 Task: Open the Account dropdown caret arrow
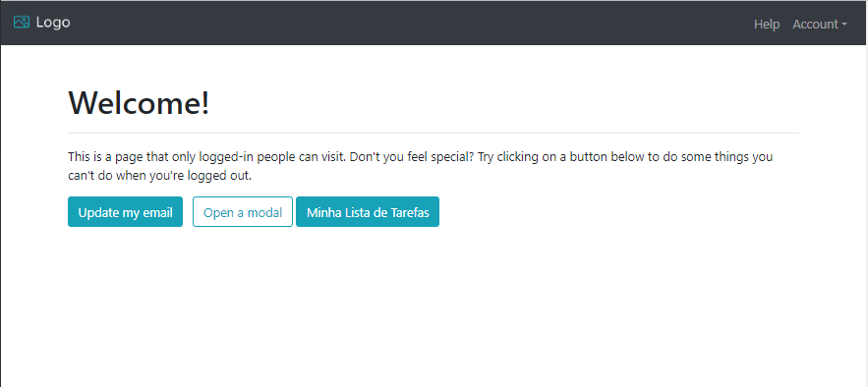click(x=844, y=25)
